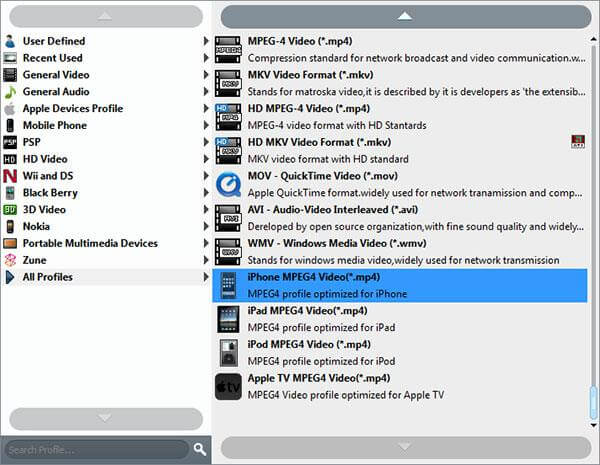Click the Nintendo N icon for Wii and DS
This screenshot has height=465, width=600.
click(x=10, y=176)
